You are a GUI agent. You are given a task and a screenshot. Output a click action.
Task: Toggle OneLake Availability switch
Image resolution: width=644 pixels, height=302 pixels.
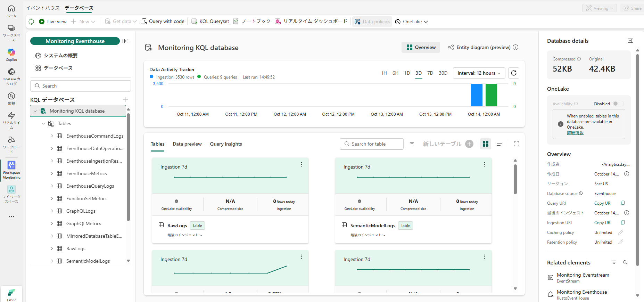(x=618, y=104)
